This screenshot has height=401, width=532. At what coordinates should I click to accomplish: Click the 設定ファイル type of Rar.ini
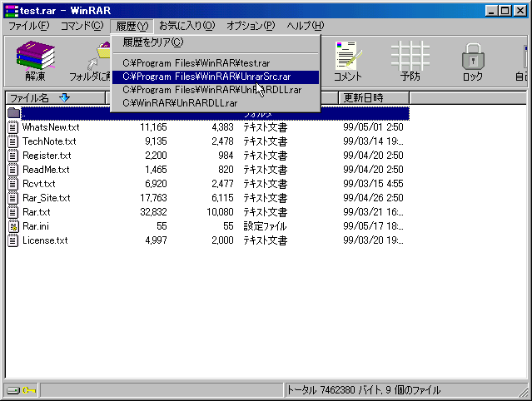coord(265,226)
